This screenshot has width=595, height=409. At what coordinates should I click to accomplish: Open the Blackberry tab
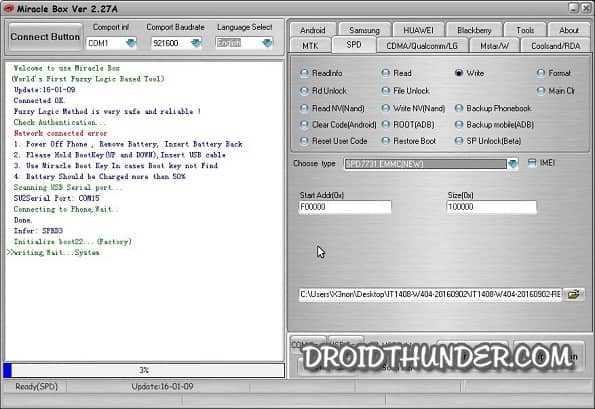coord(474,30)
